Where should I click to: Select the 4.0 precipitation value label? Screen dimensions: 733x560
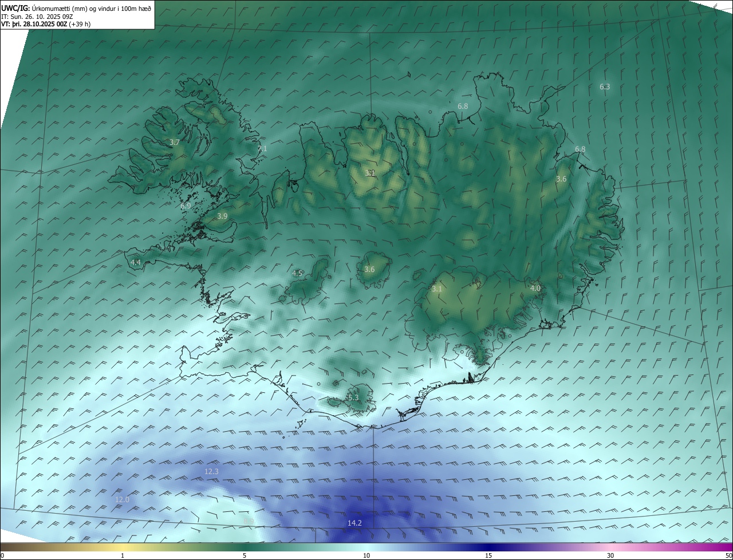coord(535,289)
